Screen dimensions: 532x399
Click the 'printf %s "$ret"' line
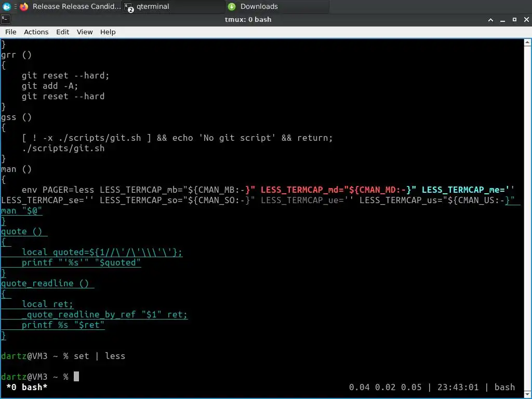coord(63,325)
